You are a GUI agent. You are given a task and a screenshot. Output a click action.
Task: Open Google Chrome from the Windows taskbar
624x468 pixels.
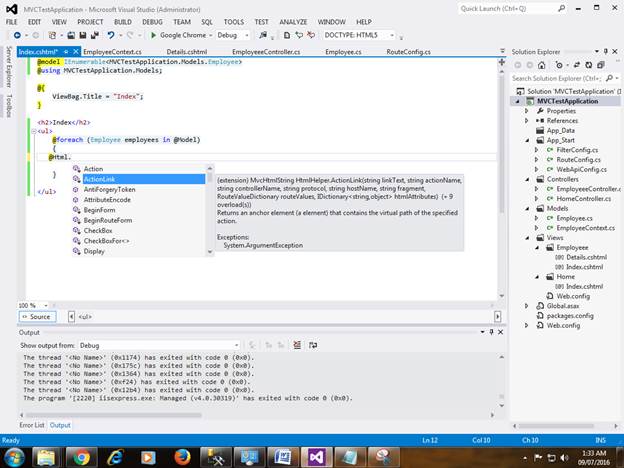coord(82,455)
